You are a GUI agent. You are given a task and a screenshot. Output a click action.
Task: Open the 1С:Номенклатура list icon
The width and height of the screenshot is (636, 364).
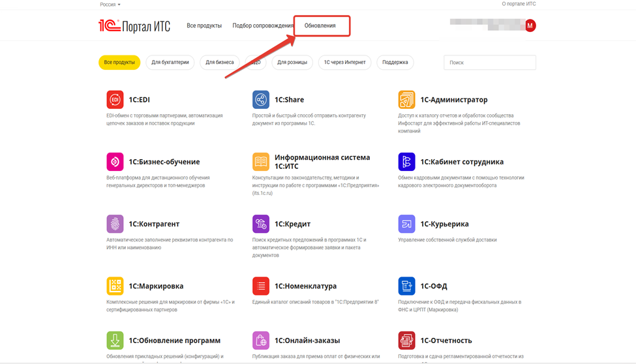pyautogui.click(x=261, y=286)
